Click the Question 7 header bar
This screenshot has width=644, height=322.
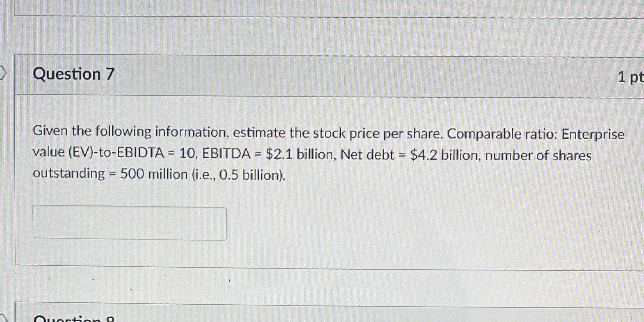(x=308, y=74)
